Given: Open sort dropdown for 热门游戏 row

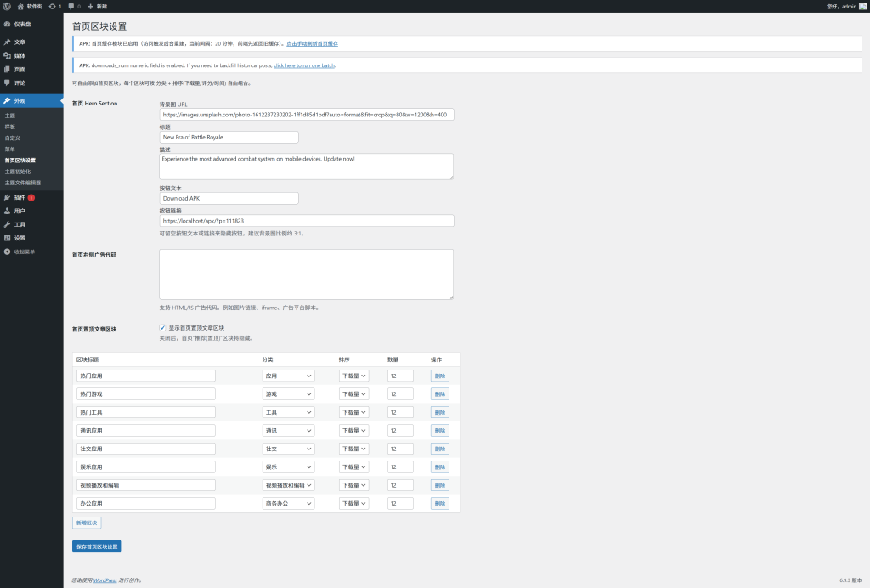Looking at the screenshot, I should point(353,393).
